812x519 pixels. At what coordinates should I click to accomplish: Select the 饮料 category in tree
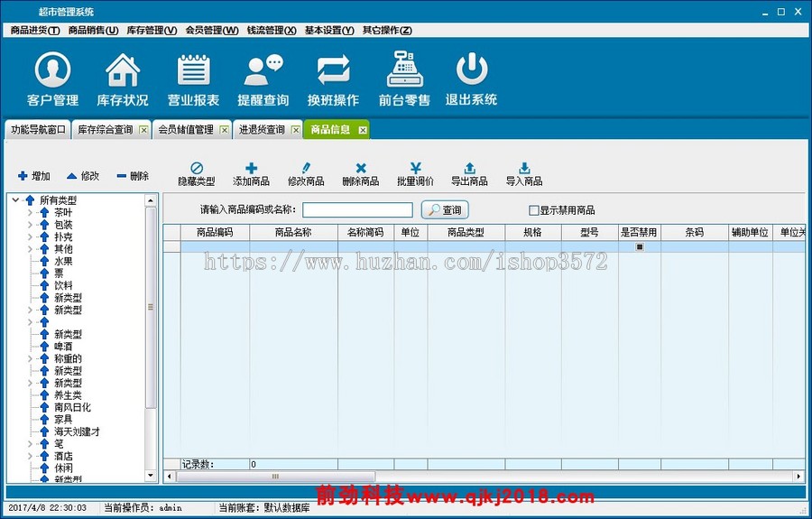tap(63, 285)
